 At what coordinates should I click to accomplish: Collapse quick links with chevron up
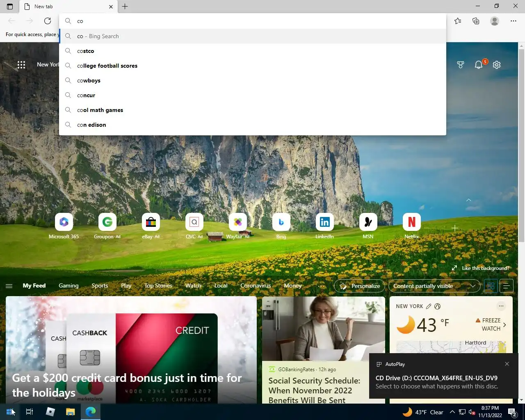pos(469,200)
